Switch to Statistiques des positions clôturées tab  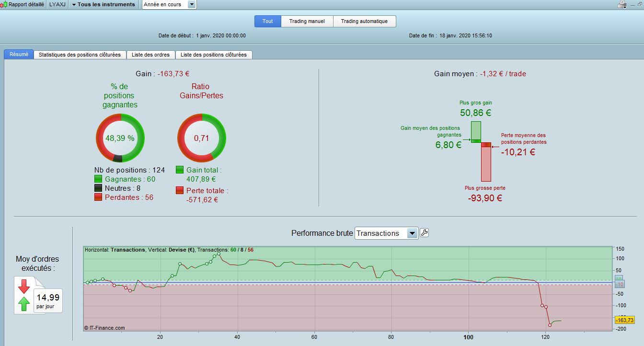(x=80, y=55)
